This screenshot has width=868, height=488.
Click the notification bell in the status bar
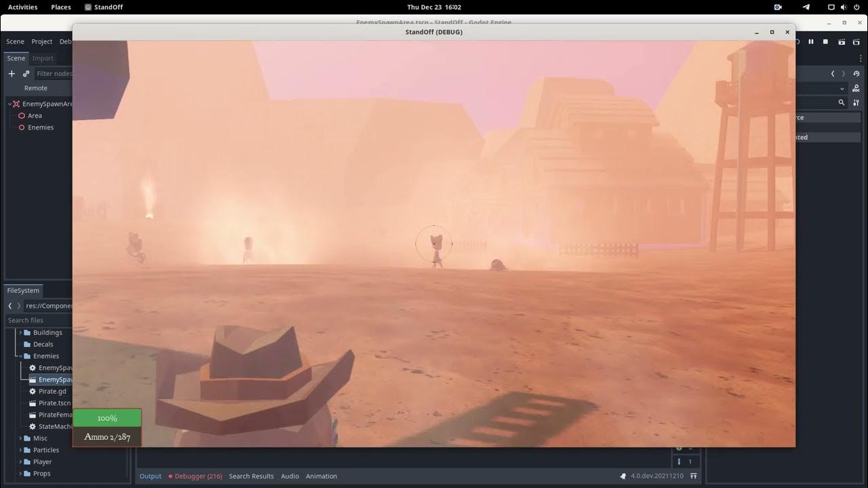tap(623, 476)
